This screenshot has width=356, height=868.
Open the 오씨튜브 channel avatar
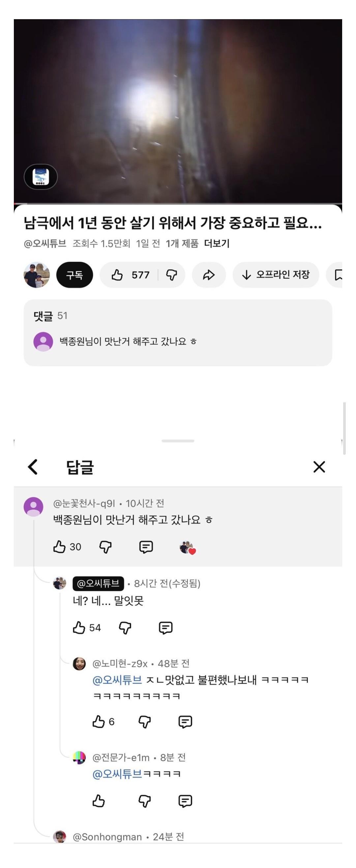[37, 275]
